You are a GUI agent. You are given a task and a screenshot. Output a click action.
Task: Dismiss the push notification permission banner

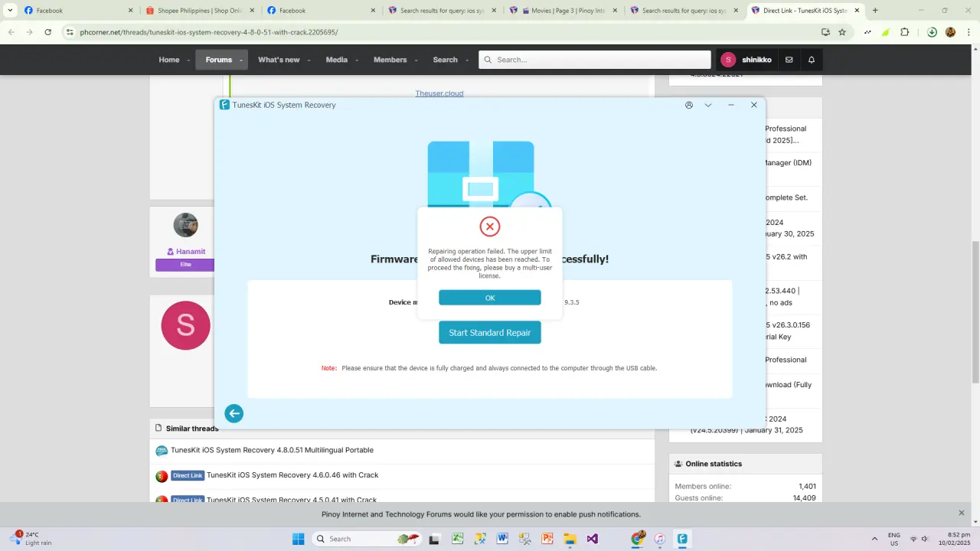click(962, 513)
